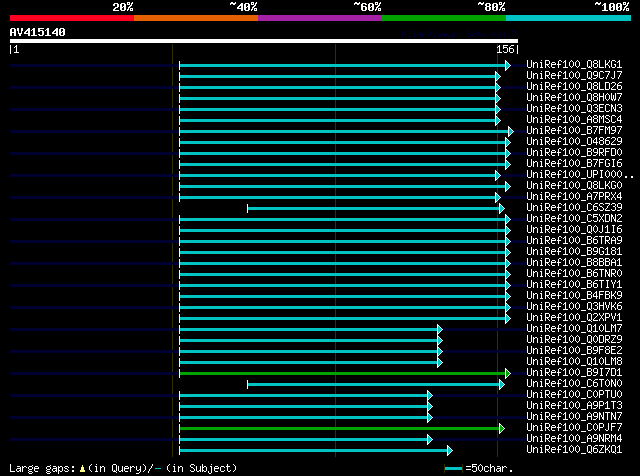
Task: Click the query end position label 156
Action: click(505, 49)
